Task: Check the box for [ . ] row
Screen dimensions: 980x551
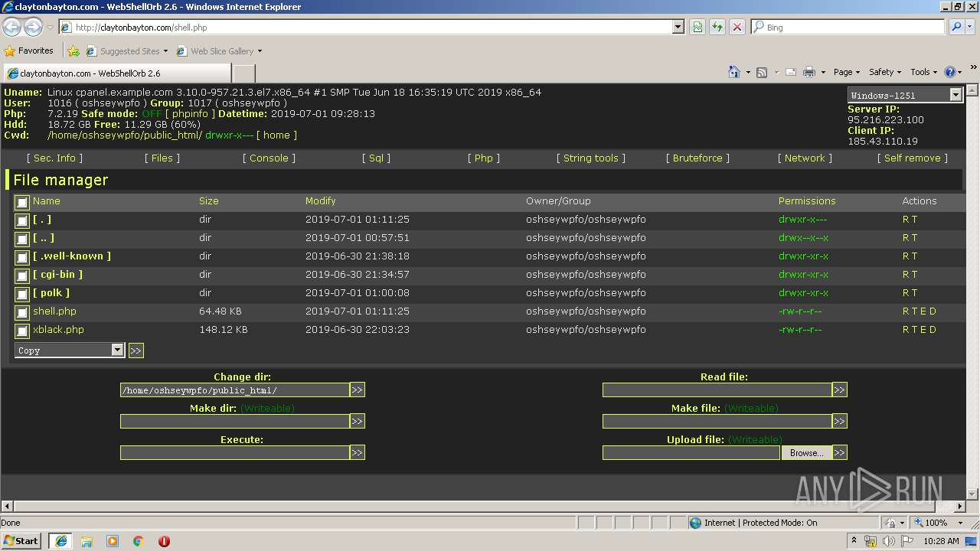Action: [22, 220]
